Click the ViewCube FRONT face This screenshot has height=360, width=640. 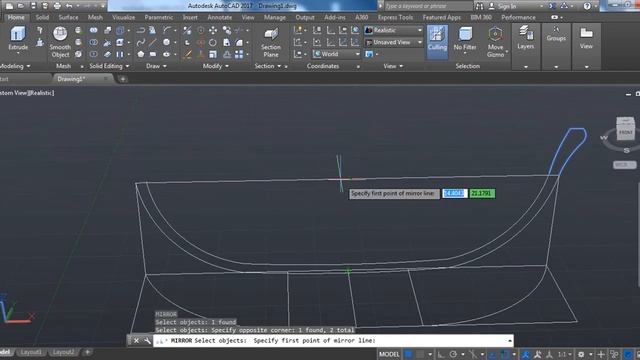point(626,132)
